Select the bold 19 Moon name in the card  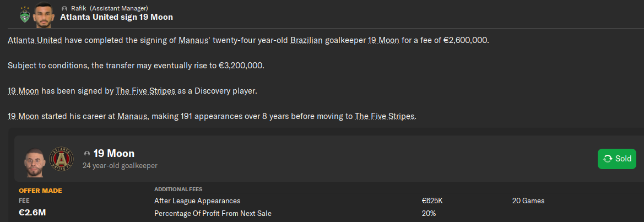click(114, 153)
